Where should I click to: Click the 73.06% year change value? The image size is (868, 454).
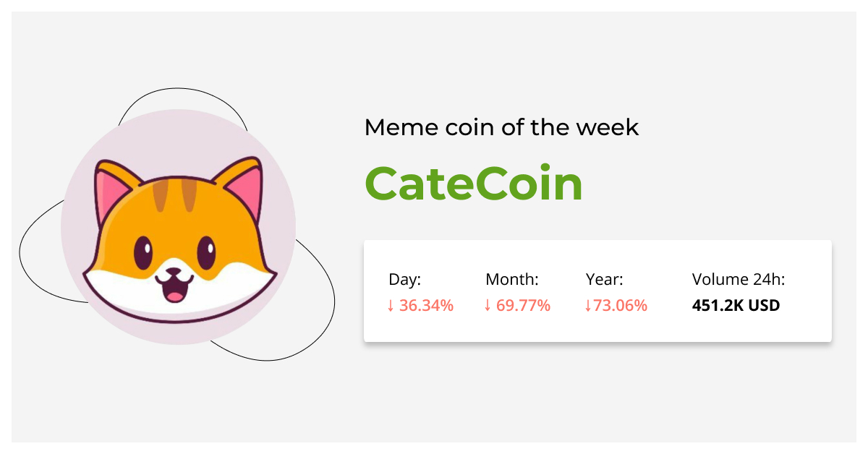(620, 306)
